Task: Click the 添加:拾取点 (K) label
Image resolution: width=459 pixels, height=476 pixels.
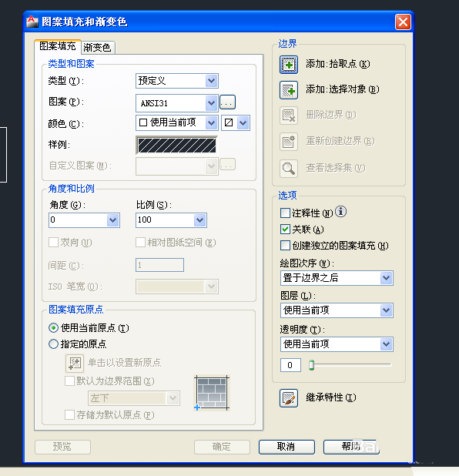Action: pyautogui.click(x=338, y=64)
